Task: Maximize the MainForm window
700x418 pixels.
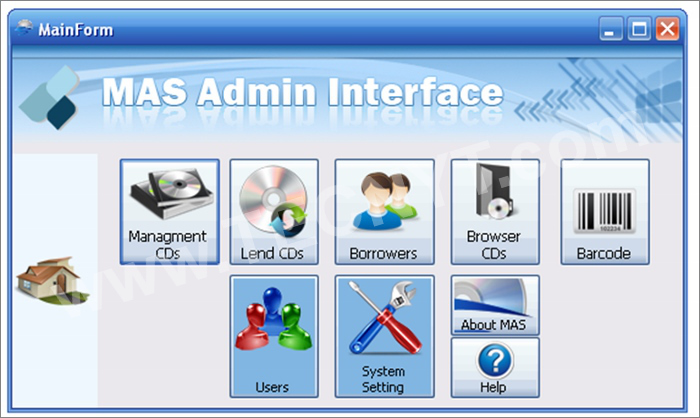Action: pyautogui.click(x=639, y=29)
